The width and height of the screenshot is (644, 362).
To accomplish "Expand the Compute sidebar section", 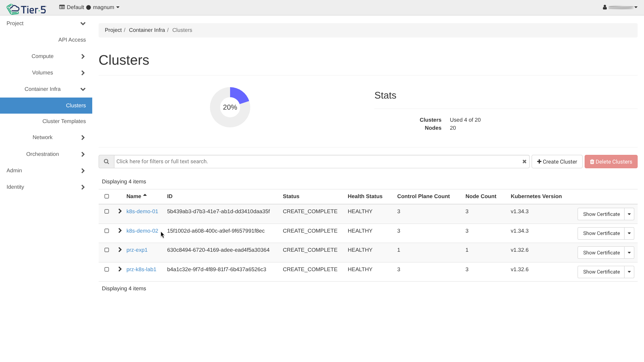I will [83, 56].
